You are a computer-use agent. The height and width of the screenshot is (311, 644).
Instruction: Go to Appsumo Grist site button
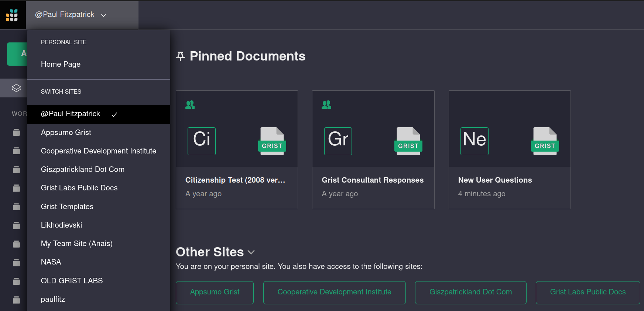215,293
